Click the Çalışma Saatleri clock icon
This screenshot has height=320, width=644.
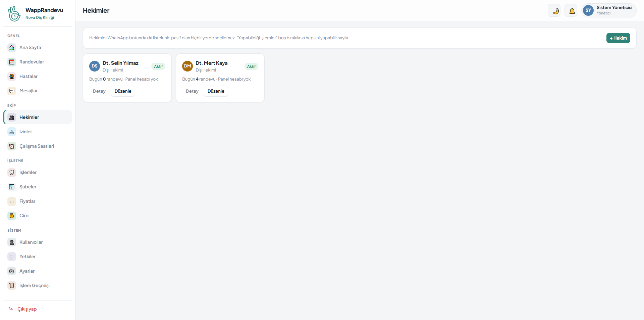click(12, 146)
